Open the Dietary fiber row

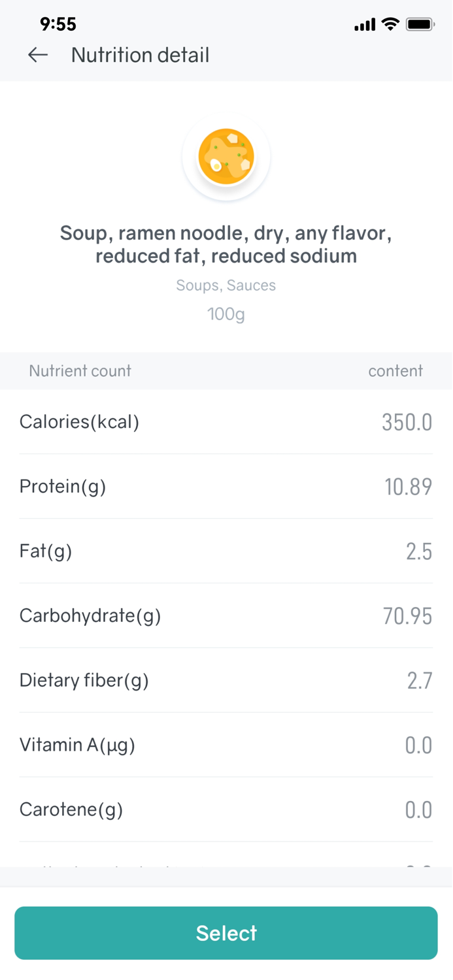pyautogui.click(x=226, y=679)
